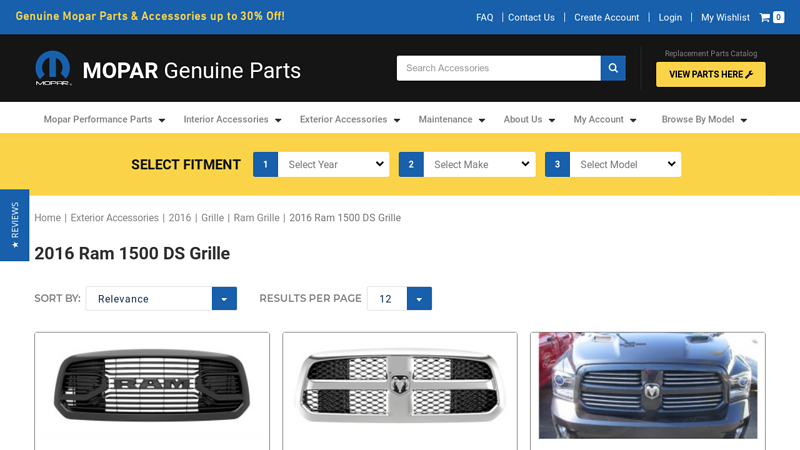Image resolution: width=800 pixels, height=450 pixels.
Task: Expand Interior Accessories menu
Action: (x=232, y=119)
